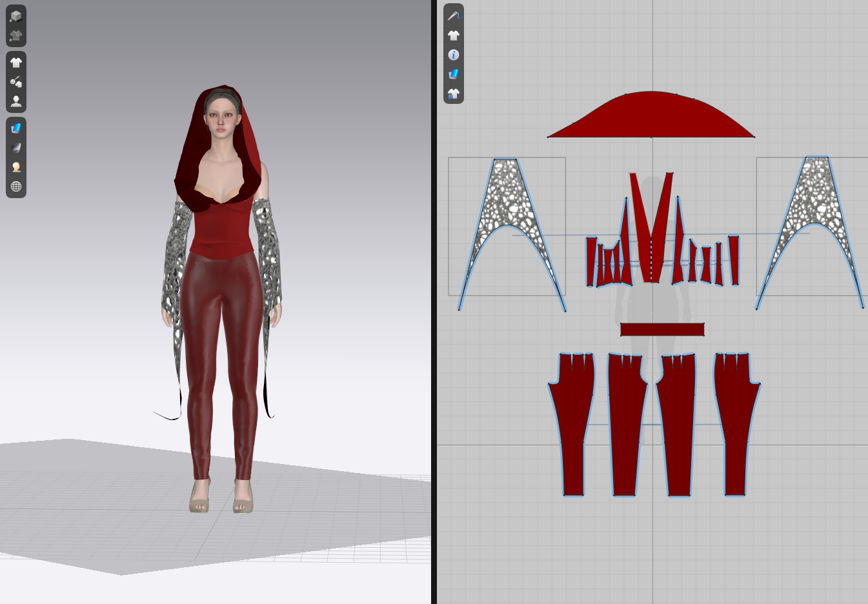868x604 pixels.
Task: Toggle the Show Garment t-shirt icon in 3D window
Action: pyautogui.click(x=16, y=63)
